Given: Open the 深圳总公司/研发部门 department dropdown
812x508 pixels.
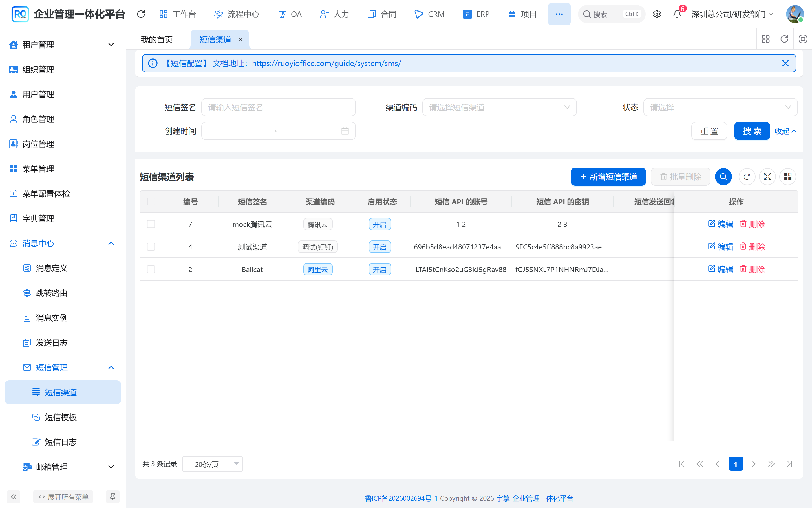Looking at the screenshot, I should tap(732, 14).
